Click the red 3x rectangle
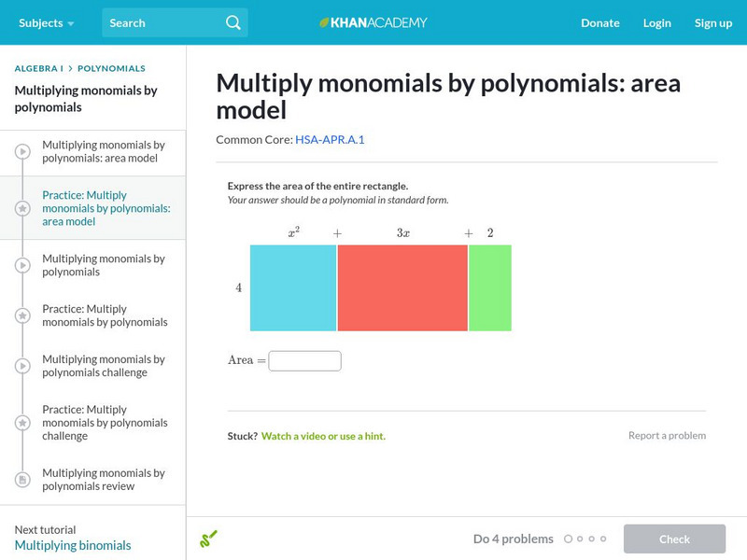 pyautogui.click(x=402, y=287)
